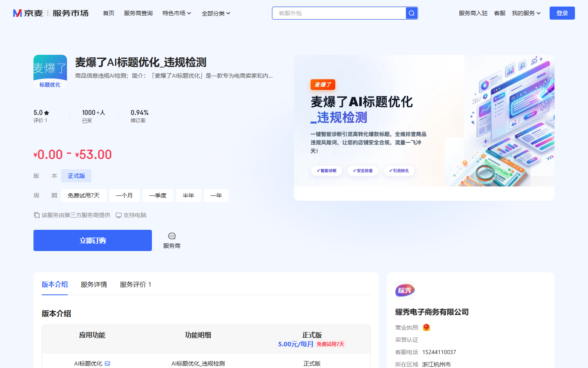Click the 浙江杭州市 region text

(x=437, y=364)
